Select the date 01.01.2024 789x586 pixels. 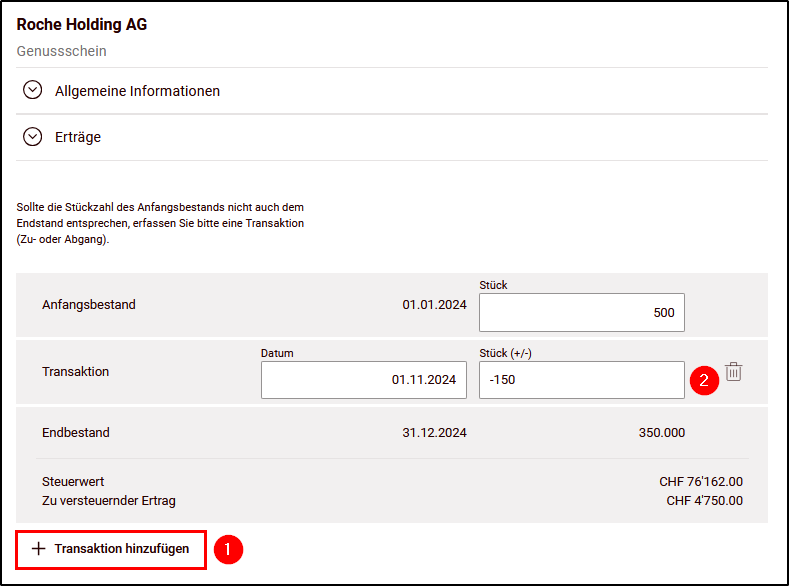point(434,305)
